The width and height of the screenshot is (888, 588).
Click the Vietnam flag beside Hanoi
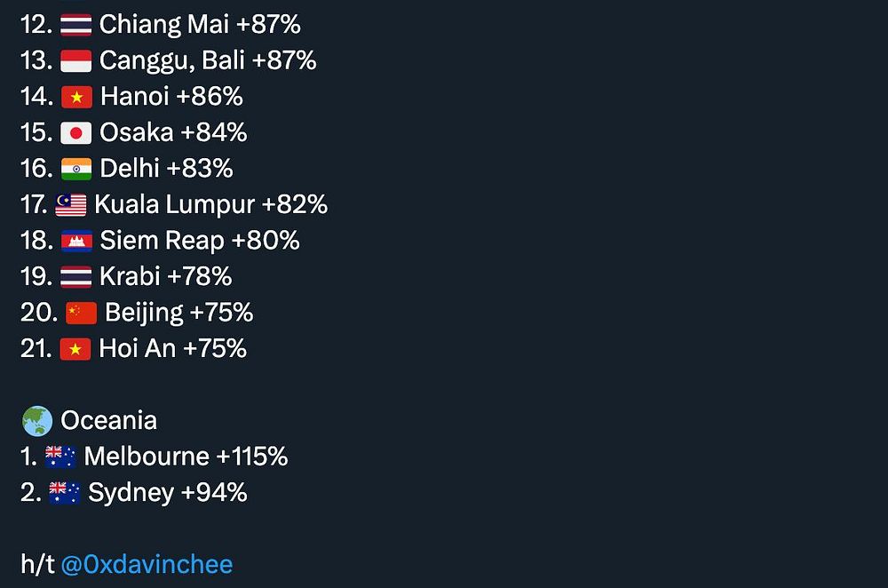pyautogui.click(x=76, y=97)
